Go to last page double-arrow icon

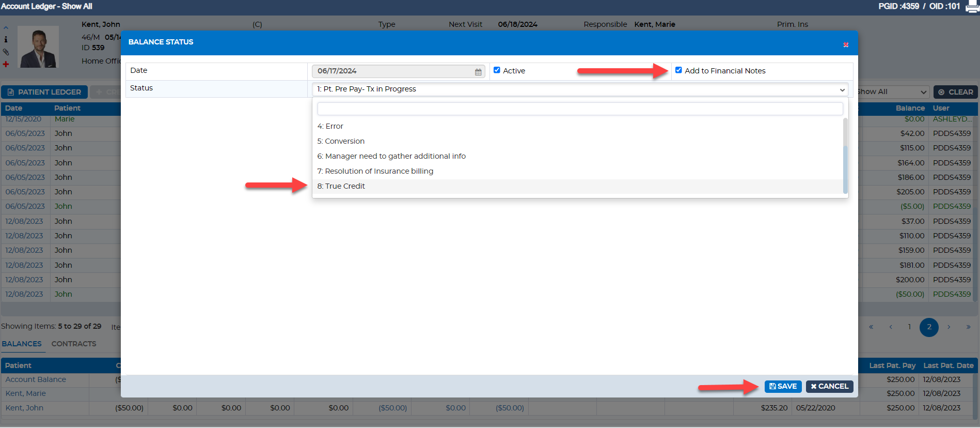tap(968, 327)
